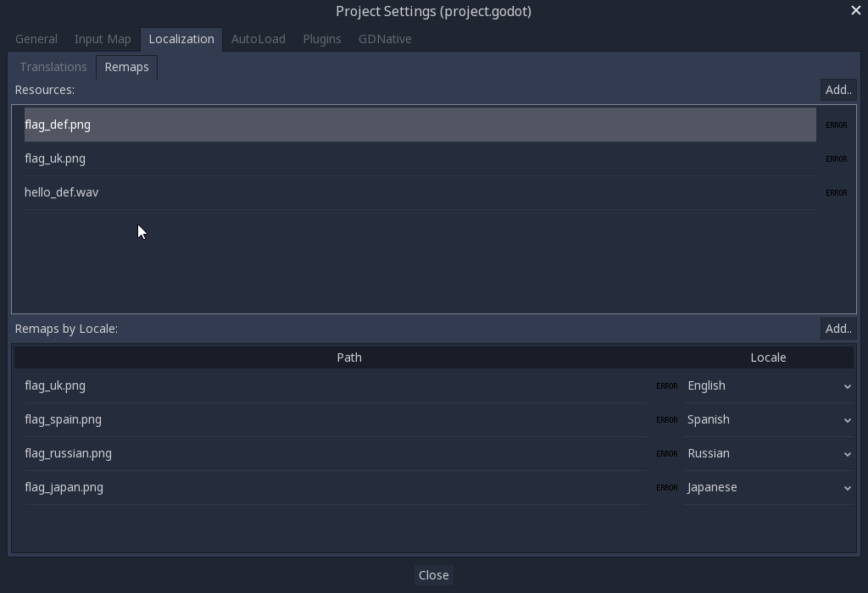Click the ERROR icon beside flag_uk.png

[x=836, y=158]
